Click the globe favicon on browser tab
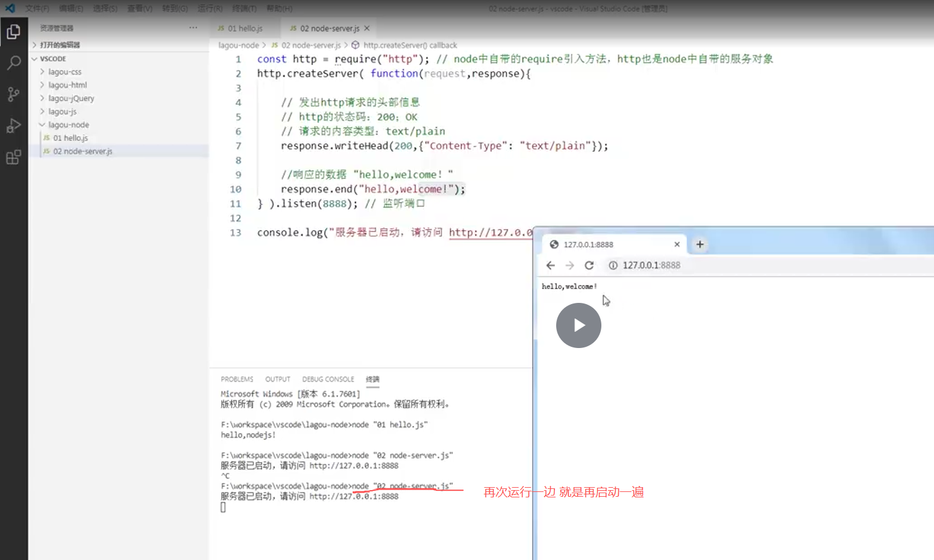934x560 pixels. (x=554, y=244)
